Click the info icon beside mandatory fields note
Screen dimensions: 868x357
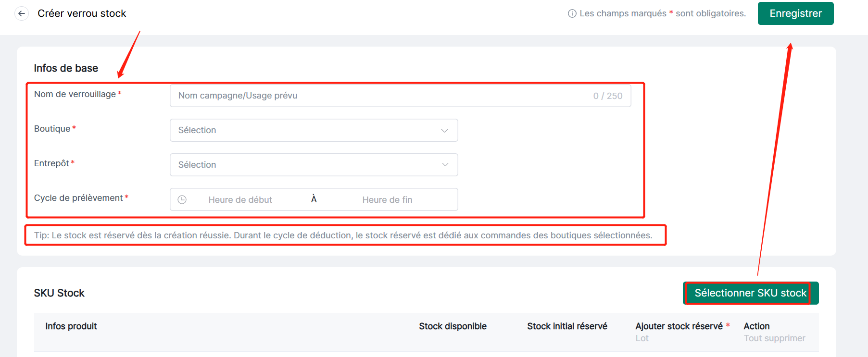tap(572, 13)
